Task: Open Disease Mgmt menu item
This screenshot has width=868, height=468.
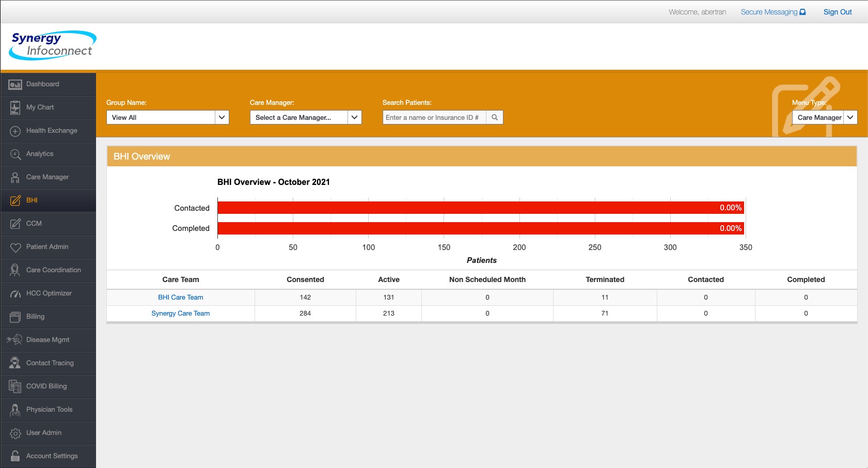Action: pyautogui.click(x=48, y=340)
